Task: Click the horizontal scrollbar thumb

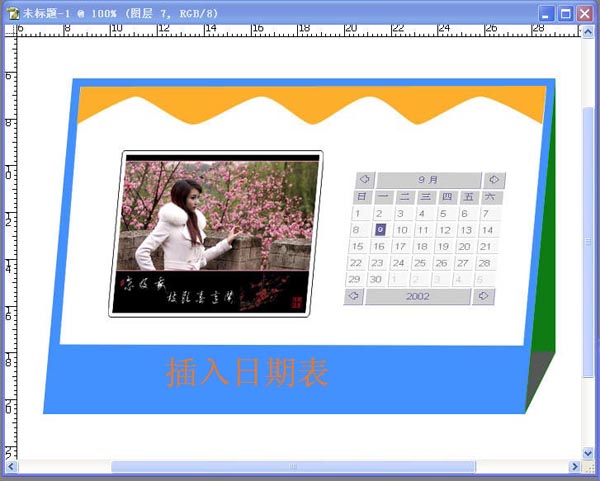Action: tap(295, 467)
